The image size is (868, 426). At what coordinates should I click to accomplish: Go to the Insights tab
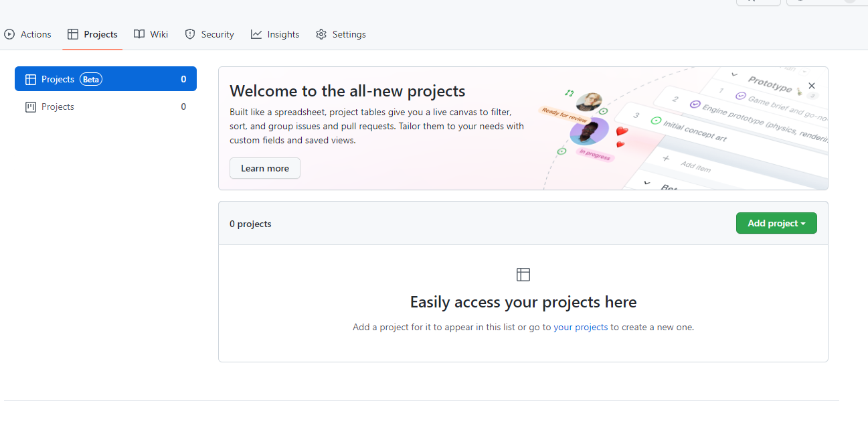(283, 34)
